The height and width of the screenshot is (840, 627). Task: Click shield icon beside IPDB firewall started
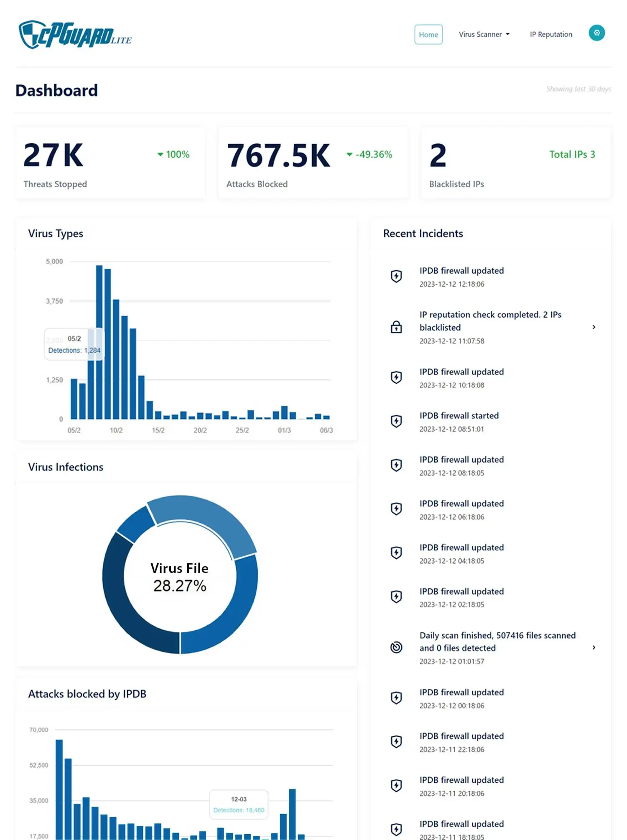(x=396, y=421)
